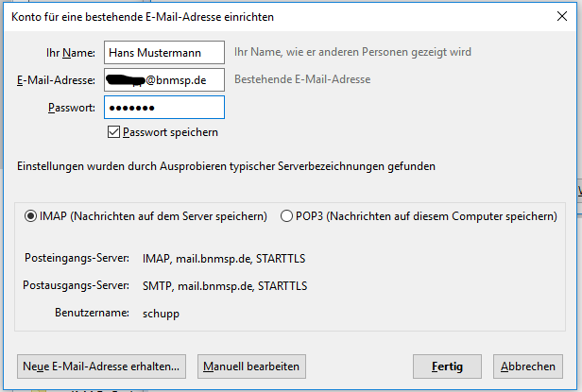
Task: Click the 'Bestehende E-Mail-Adresse' hint text
Action: pyautogui.click(x=302, y=79)
